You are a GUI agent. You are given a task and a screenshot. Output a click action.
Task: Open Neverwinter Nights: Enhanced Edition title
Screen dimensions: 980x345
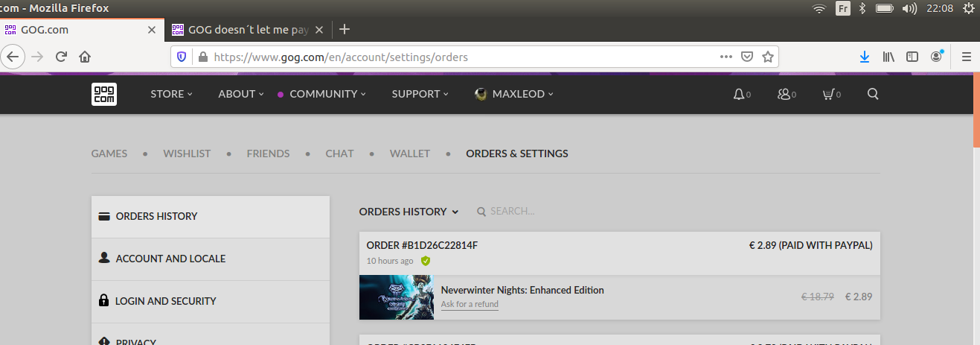522,290
